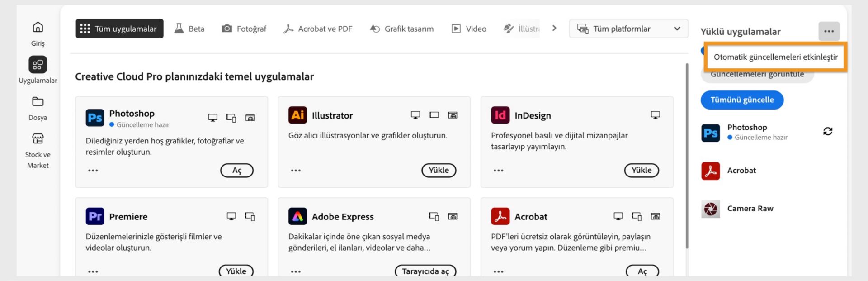
Task: Click Camera Raw icon in installed apps
Action: coord(710,209)
